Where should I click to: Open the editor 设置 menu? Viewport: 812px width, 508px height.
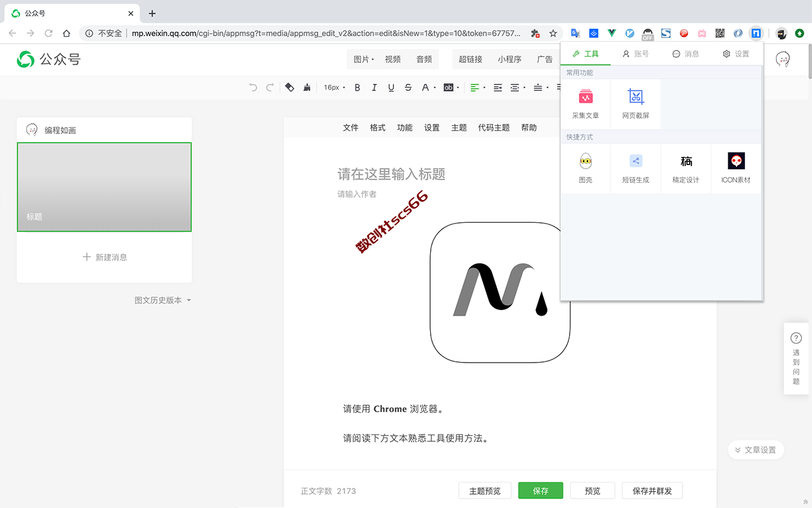432,128
